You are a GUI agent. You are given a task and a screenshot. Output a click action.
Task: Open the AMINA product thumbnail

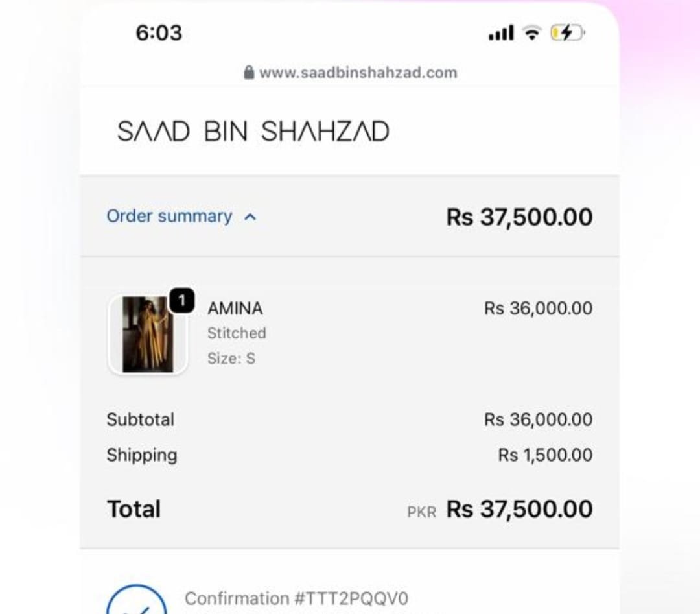(x=148, y=335)
